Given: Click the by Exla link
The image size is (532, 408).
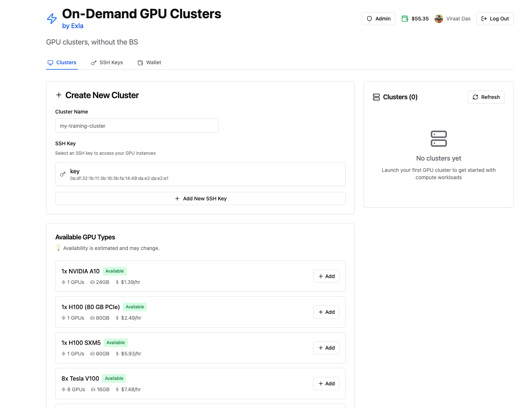Looking at the screenshot, I should [x=73, y=26].
